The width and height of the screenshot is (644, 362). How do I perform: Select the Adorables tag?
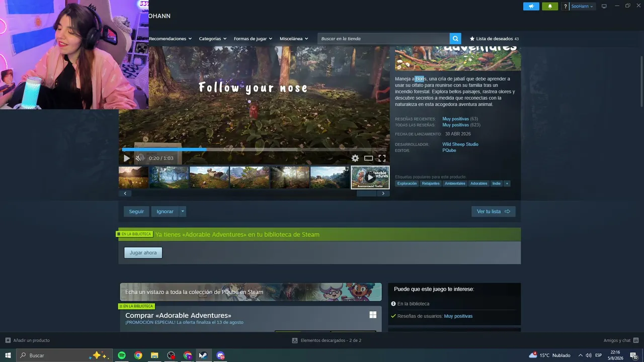click(x=478, y=184)
